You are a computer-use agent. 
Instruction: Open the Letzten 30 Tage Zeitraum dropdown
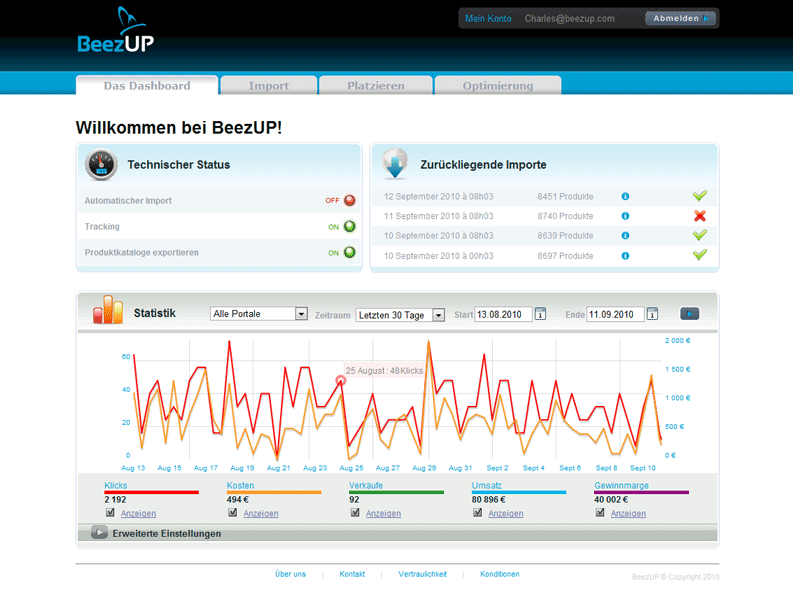[x=400, y=315]
